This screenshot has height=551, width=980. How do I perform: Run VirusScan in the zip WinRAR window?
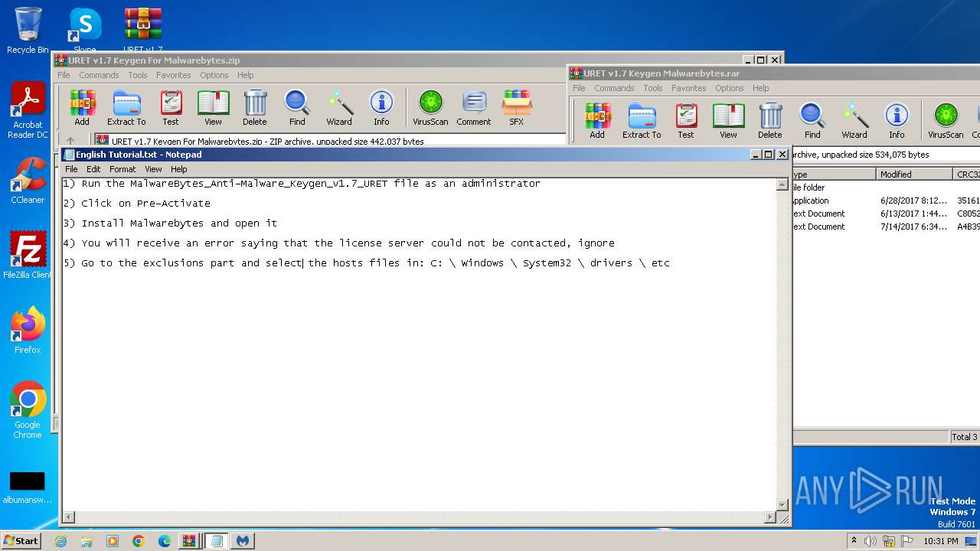point(430,107)
